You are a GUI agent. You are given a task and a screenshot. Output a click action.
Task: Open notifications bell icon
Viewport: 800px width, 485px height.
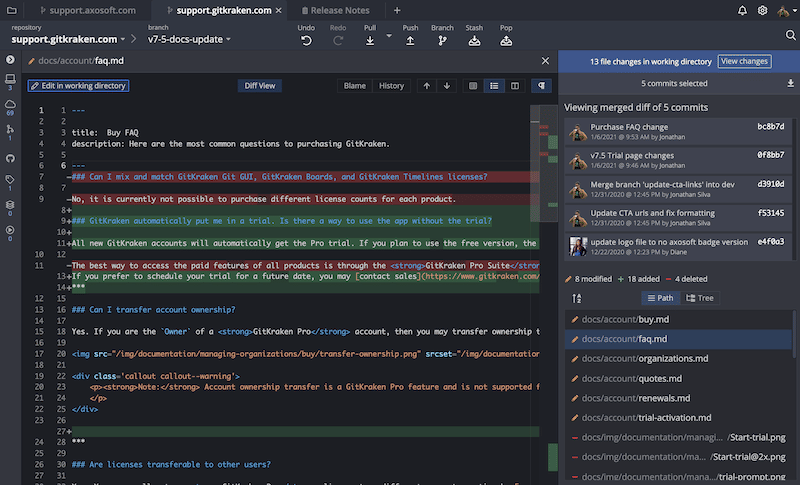pos(742,10)
